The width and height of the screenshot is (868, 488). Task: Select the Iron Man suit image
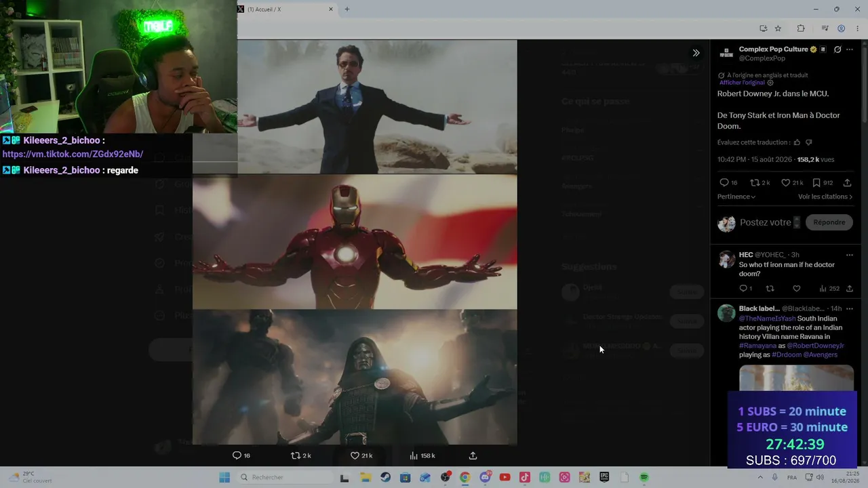click(x=355, y=242)
